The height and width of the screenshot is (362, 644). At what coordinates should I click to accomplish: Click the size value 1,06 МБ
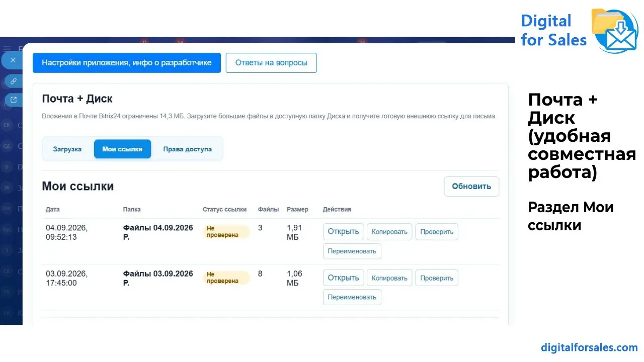pyautogui.click(x=294, y=278)
